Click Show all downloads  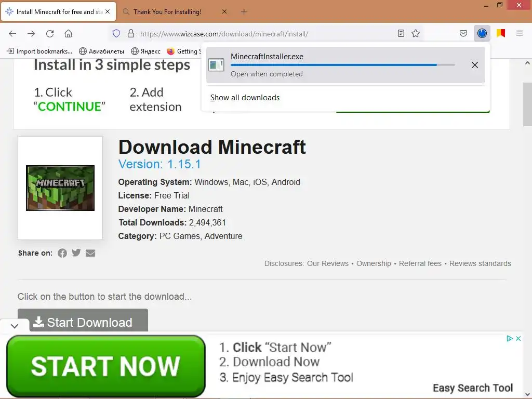coord(245,98)
